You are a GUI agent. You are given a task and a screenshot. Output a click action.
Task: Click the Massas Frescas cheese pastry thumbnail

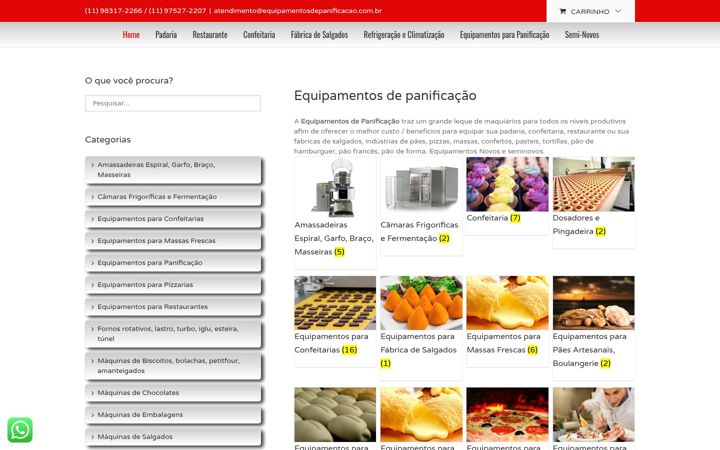(x=507, y=303)
